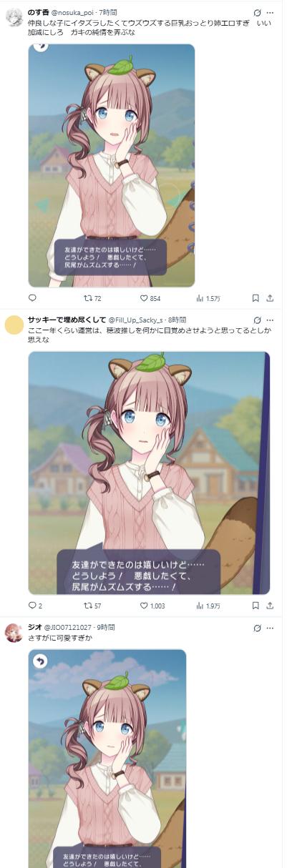Open more options on Fill_Up_Sacky_s tweet
Image resolution: width=287 pixels, height=868 pixels.
pyautogui.click(x=270, y=320)
